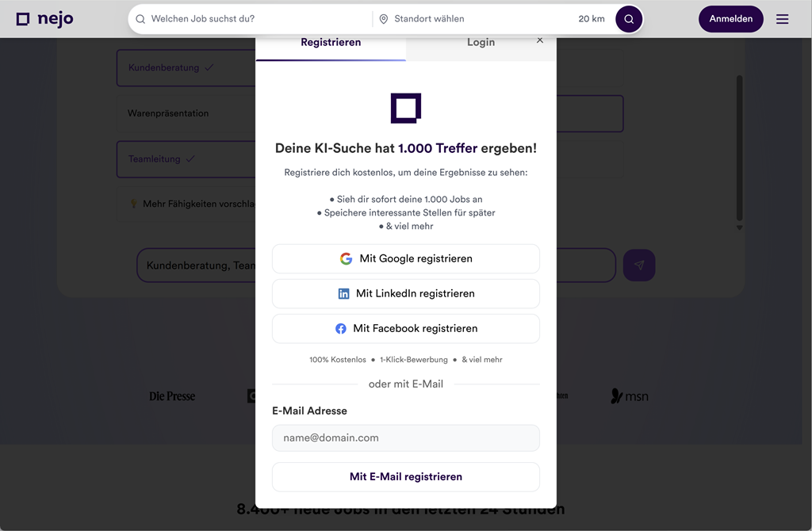Click the Facebook icon to register

(x=341, y=328)
